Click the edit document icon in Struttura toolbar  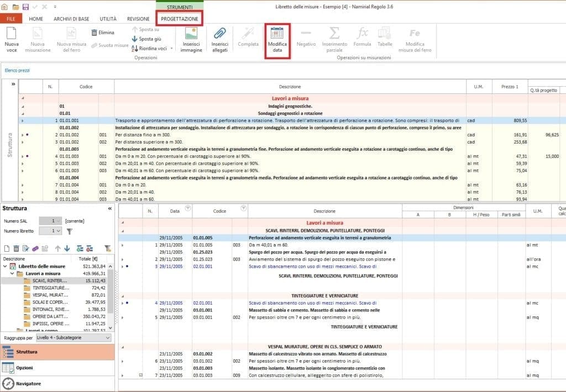[25, 248]
